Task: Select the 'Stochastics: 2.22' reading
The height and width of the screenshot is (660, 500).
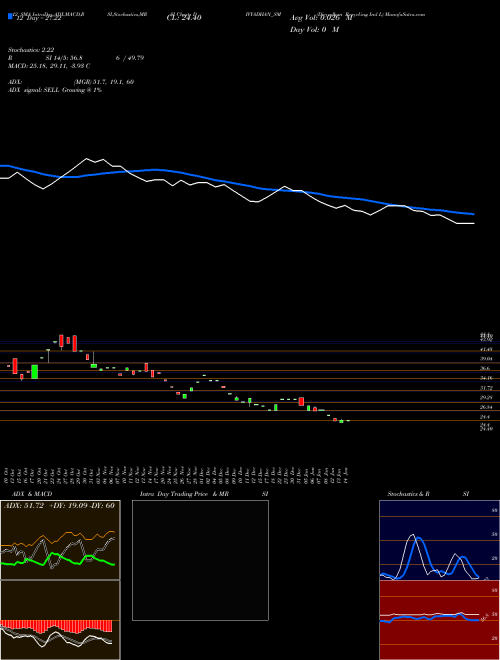Action: tap(31, 50)
